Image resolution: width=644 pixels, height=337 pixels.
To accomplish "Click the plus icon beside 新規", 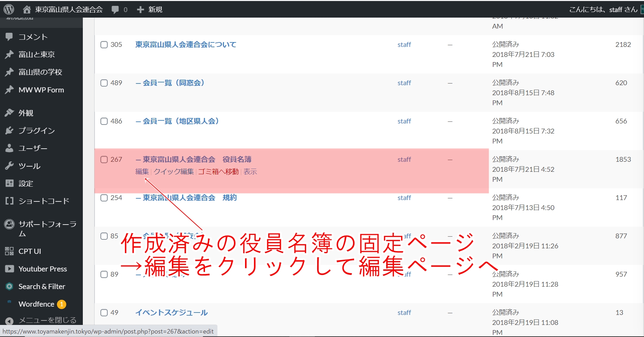I will pyautogui.click(x=140, y=9).
